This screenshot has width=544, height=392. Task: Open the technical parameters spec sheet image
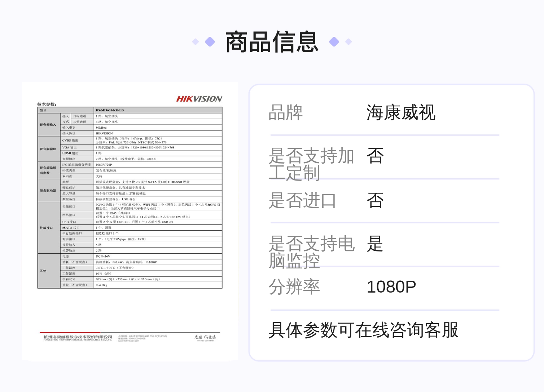tap(130, 221)
